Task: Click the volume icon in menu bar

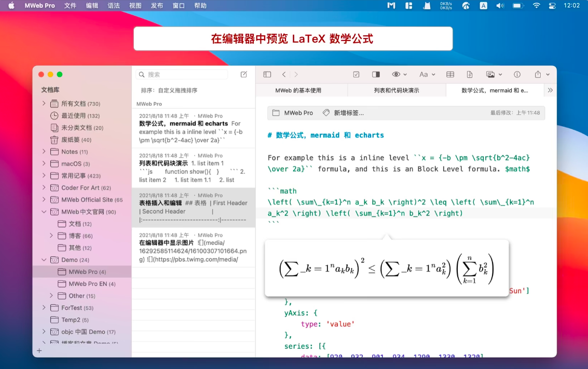Action: [x=500, y=6]
